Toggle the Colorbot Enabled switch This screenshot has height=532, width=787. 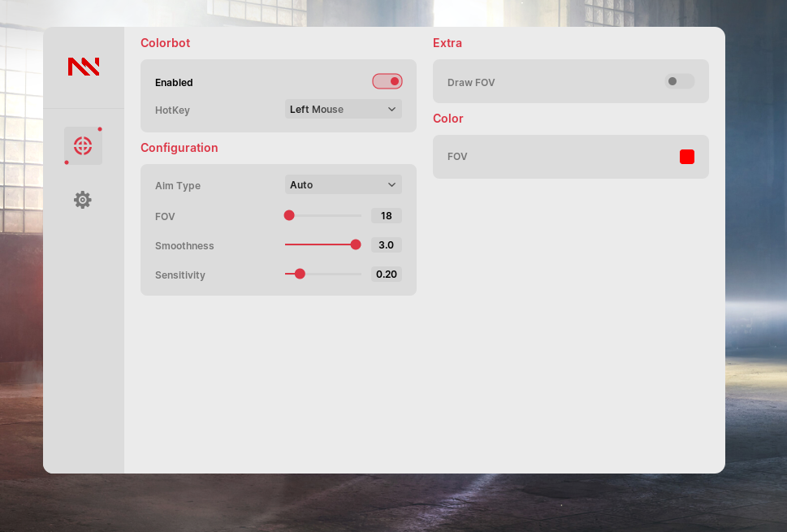387,81
